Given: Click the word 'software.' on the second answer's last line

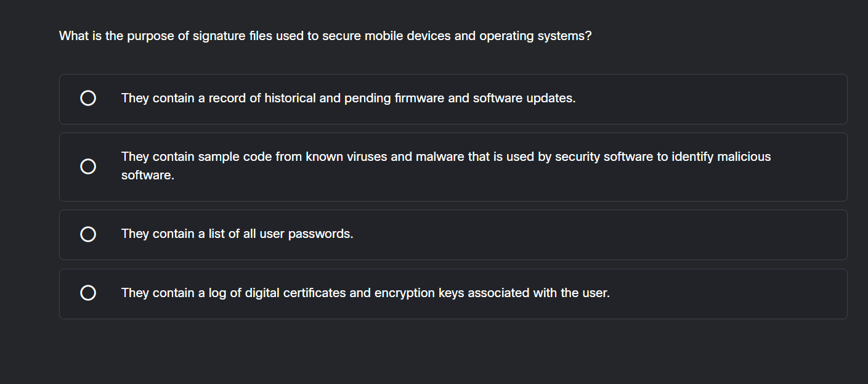Looking at the screenshot, I should coord(148,176).
